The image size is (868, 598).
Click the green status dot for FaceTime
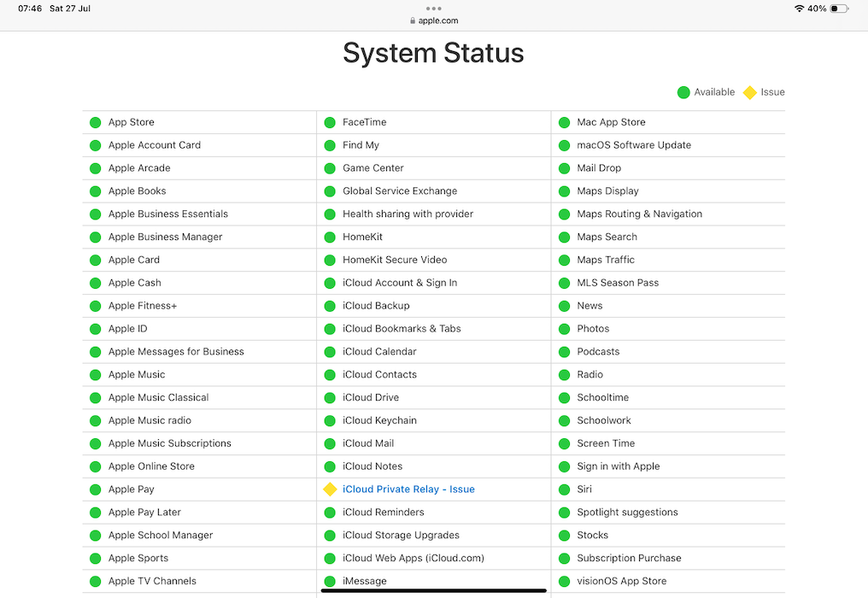pos(330,122)
